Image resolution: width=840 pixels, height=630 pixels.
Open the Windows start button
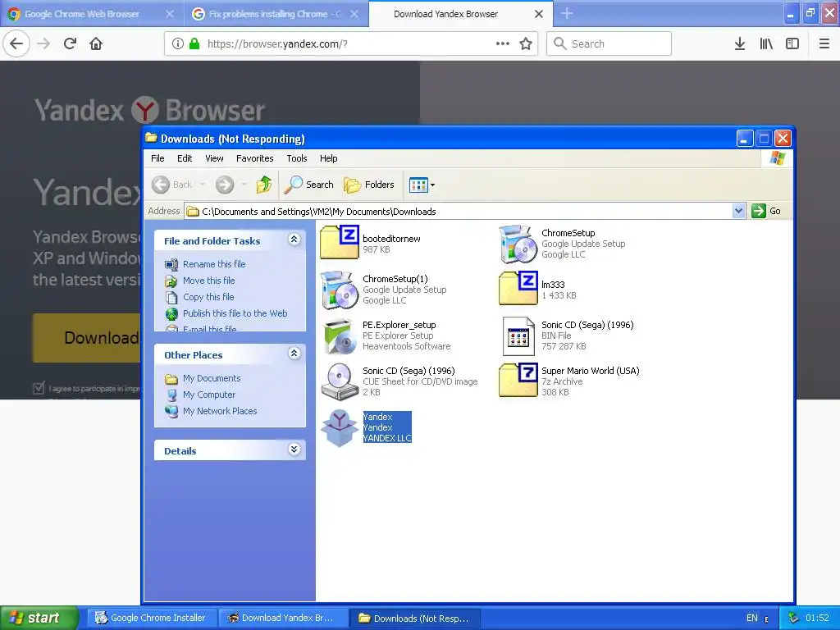(x=39, y=618)
